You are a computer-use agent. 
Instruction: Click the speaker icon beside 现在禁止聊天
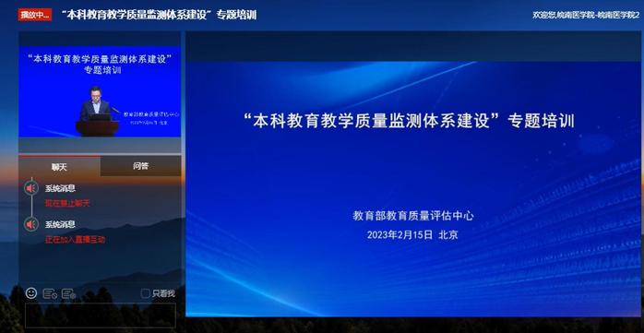pyautogui.click(x=31, y=188)
